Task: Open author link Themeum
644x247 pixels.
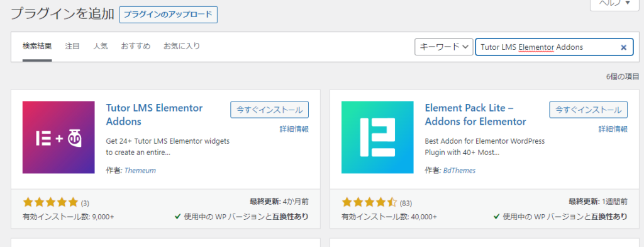Action: [140, 170]
